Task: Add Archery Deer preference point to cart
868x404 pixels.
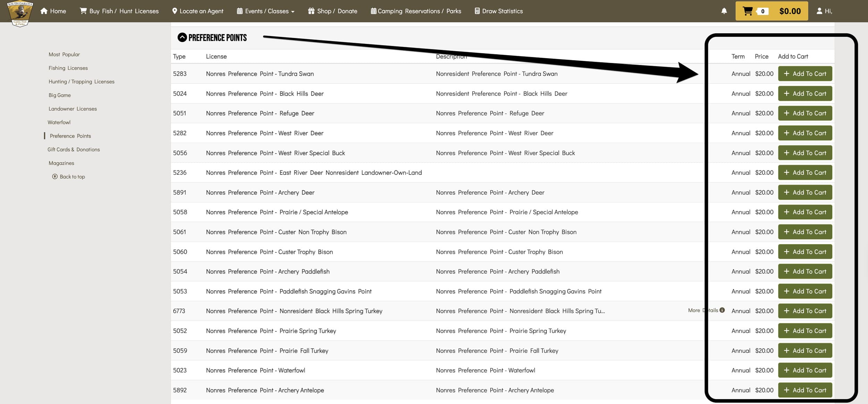Action: coord(805,192)
